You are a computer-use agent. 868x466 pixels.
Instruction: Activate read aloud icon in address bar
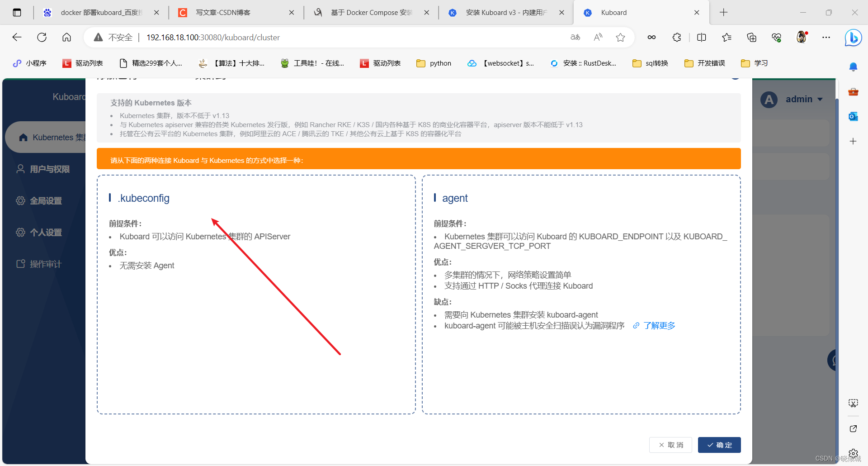(598, 37)
